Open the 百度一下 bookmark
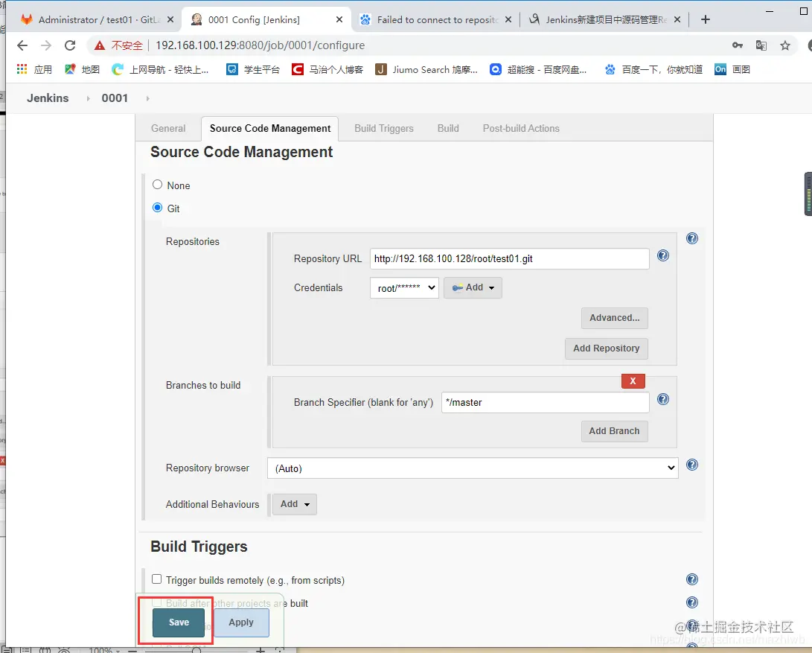The height and width of the screenshot is (653, 812). coord(653,69)
